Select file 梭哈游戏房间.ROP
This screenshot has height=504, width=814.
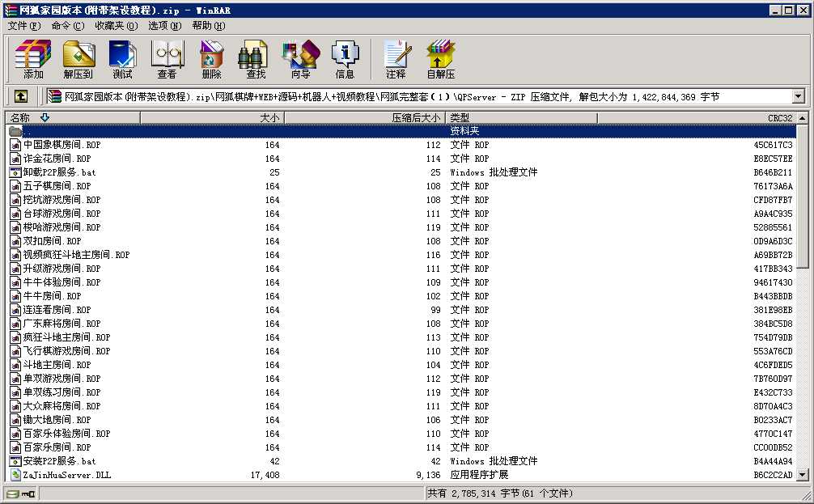click(x=61, y=227)
